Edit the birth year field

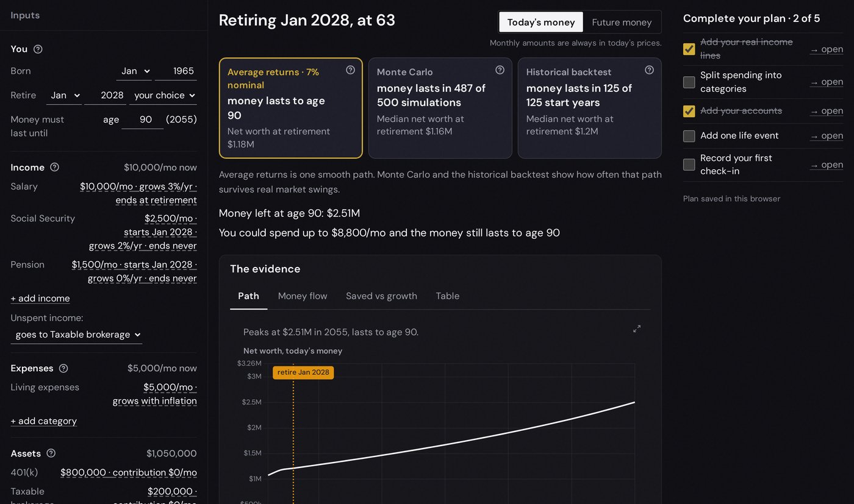coord(176,71)
